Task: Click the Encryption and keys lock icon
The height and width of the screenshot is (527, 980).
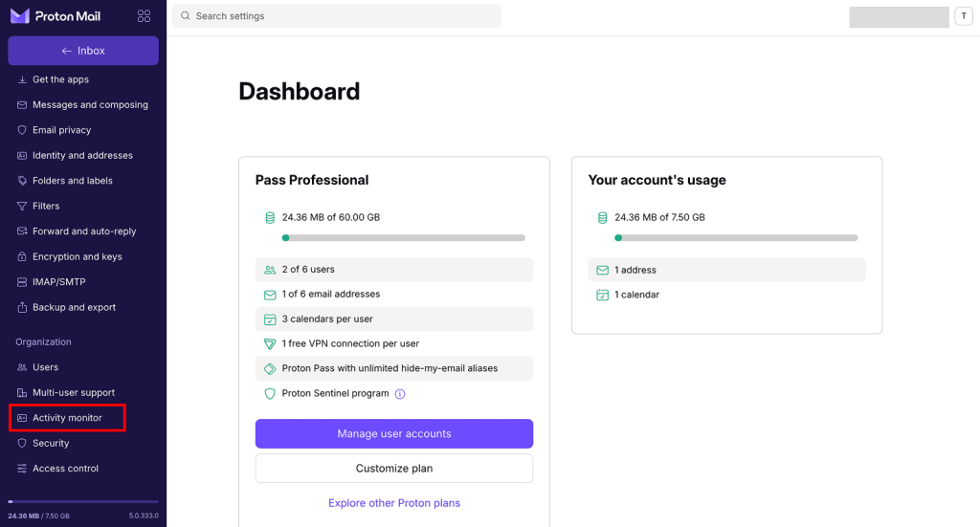Action: point(22,256)
